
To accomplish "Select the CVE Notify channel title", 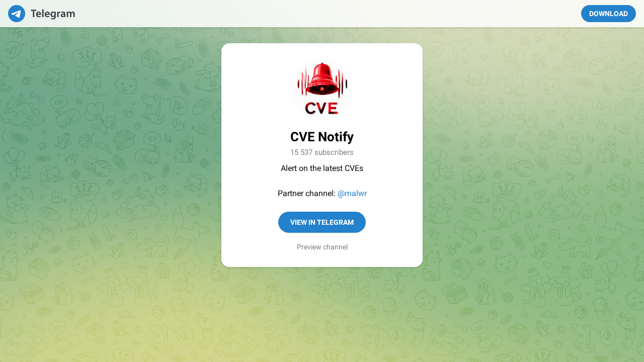I will click(x=322, y=137).
